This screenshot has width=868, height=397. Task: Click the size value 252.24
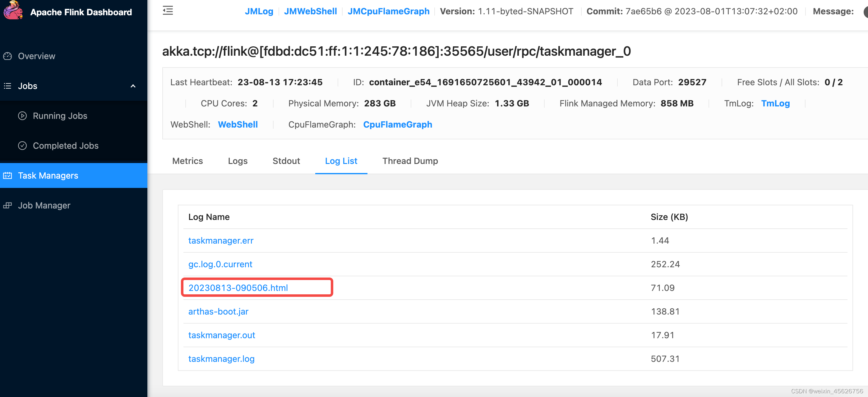click(x=665, y=264)
